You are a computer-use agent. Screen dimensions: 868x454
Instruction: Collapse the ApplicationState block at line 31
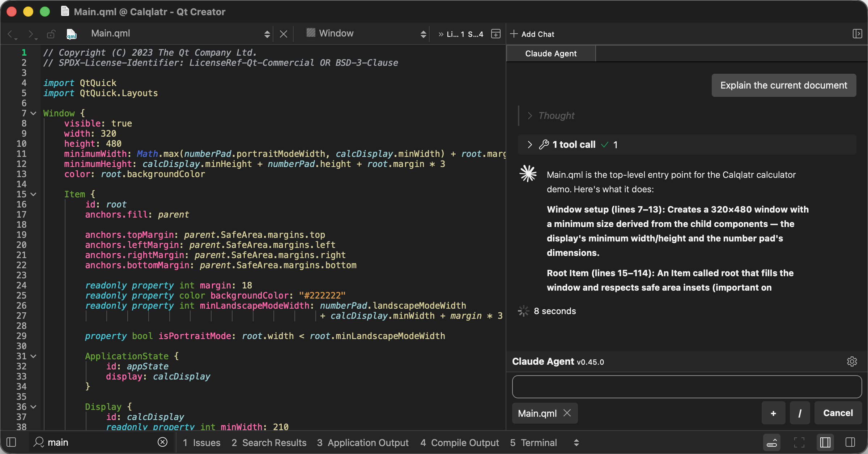(34, 356)
